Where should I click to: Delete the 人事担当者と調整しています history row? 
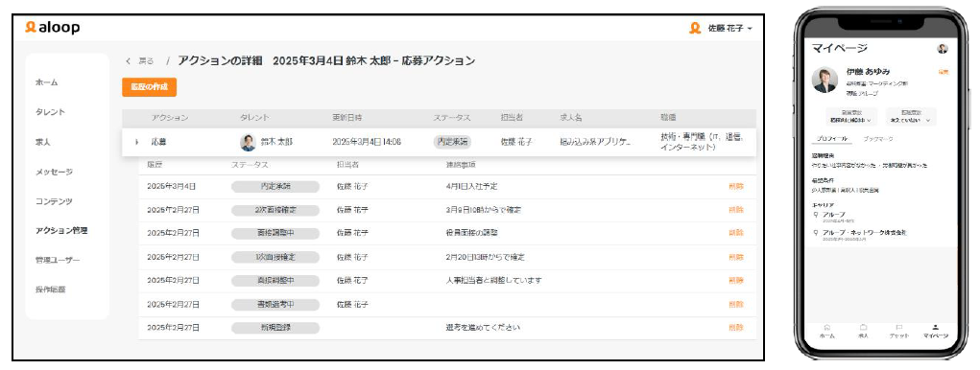coord(736,281)
